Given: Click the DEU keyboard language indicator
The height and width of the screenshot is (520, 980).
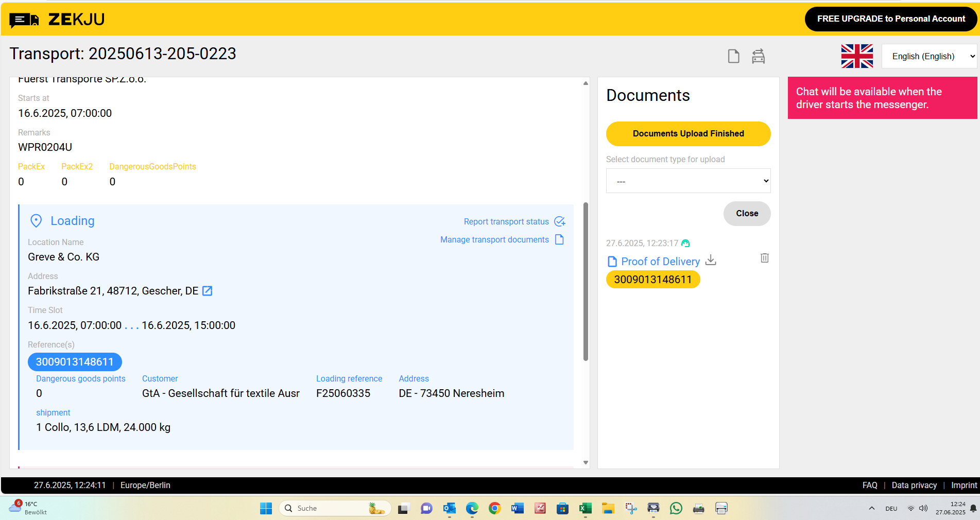Looking at the screenshot, I should pyautogui.click(x=891, y=509).
